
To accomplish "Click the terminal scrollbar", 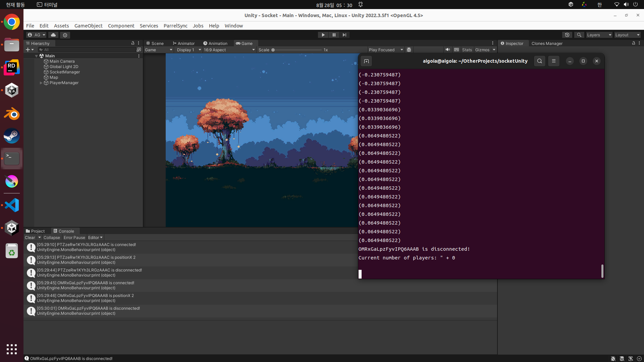I will pos(602,271).
